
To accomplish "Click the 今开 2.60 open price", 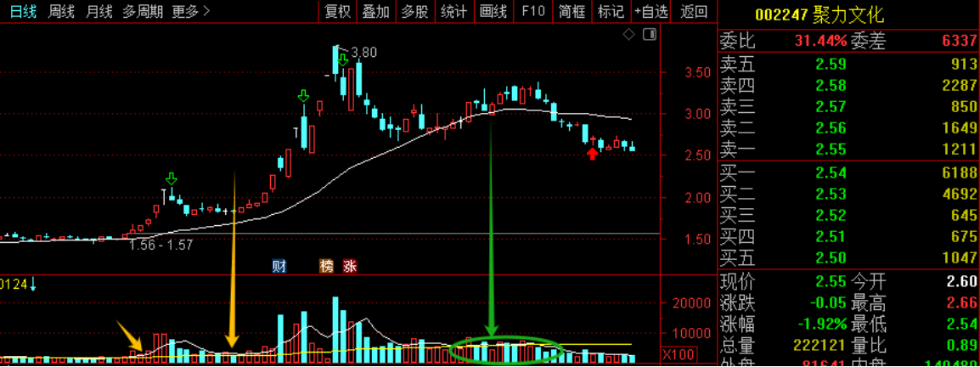I will (963, 280).
